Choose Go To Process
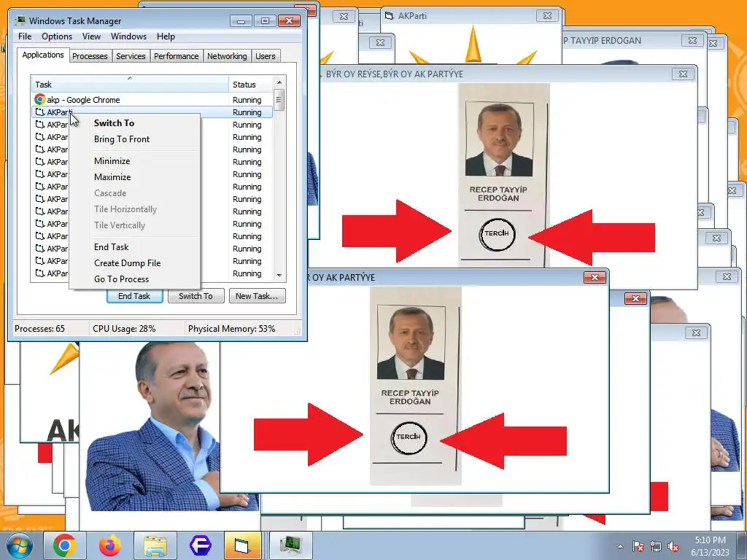This screenshot has width=747, height=560. [122, 279]
